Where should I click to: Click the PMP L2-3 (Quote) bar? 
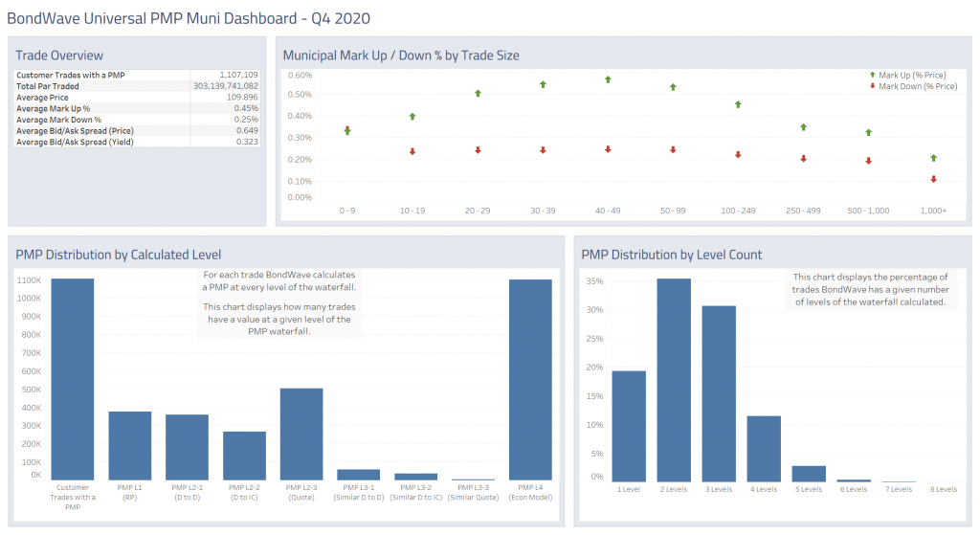coord(301,435)
